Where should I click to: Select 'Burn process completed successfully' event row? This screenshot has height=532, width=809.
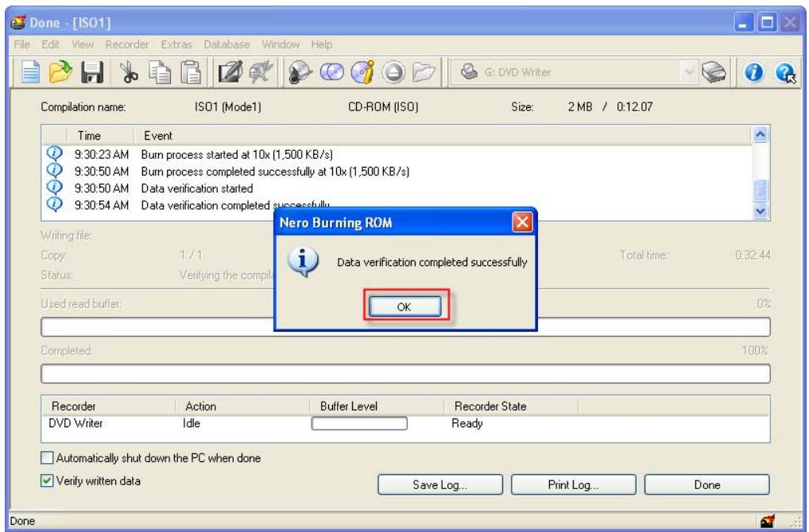397,172
